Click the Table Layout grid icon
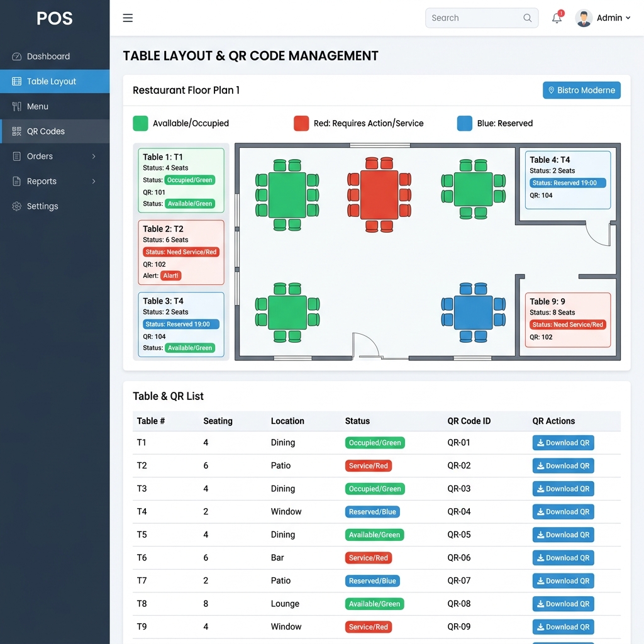Viewport: 644px width, 644px height. click(17, 81)
